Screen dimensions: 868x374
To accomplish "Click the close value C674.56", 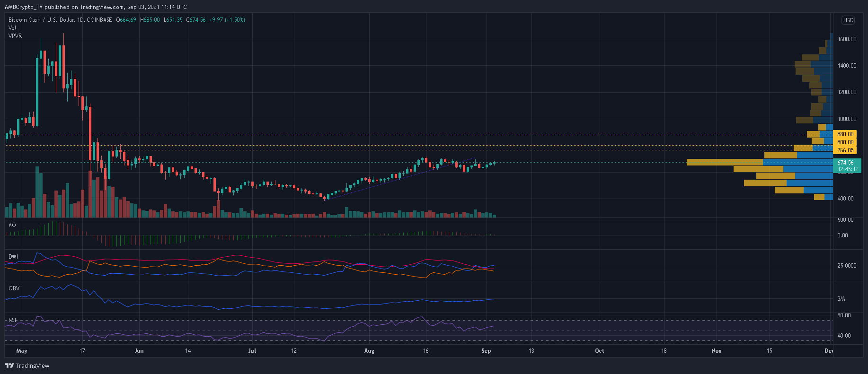I will tap(196, 20).
